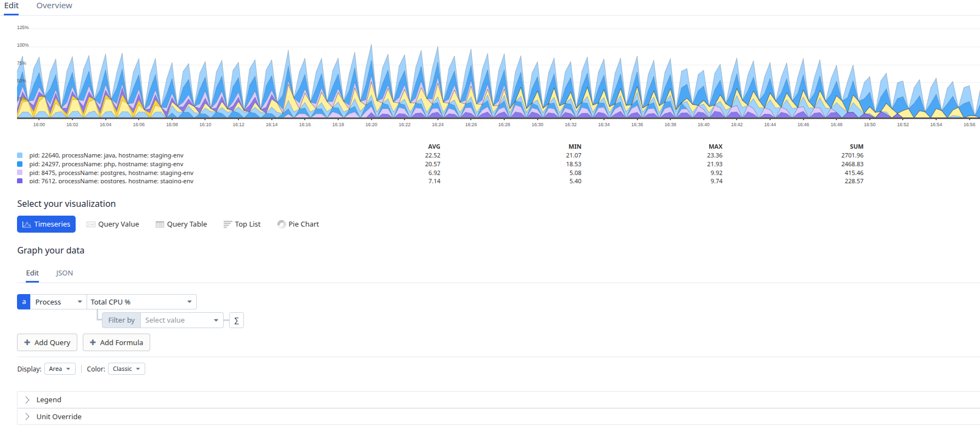Click the 16:00 time axis label
Image resolution: width=980 pixels, height=434 pixels.
[39, 125]
